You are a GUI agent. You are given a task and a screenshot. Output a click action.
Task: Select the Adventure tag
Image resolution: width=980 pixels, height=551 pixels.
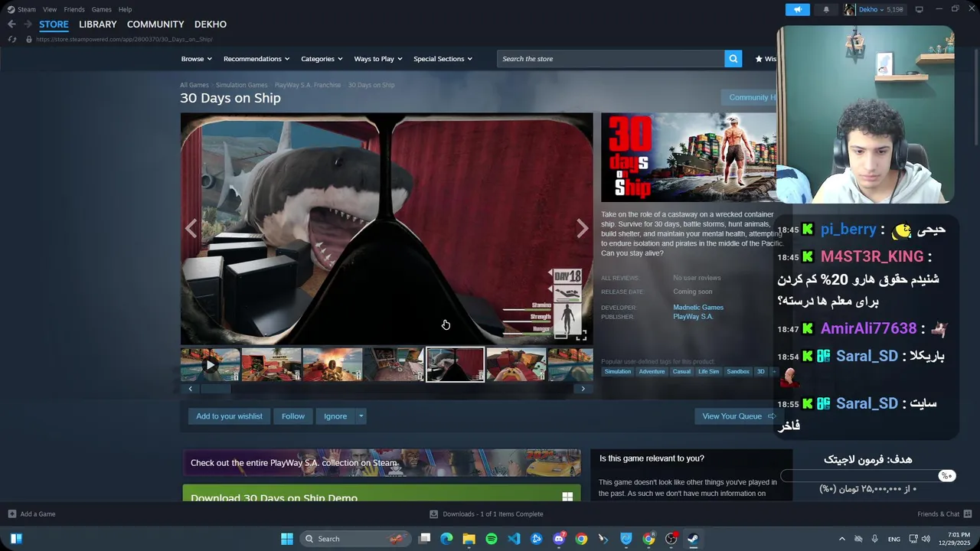(x=652, y=372)
